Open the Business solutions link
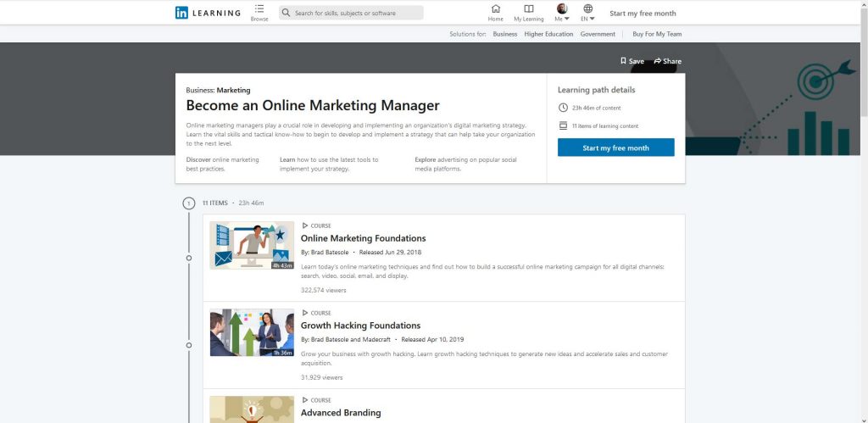The width and height of the screenshot is (868, 423). tap(505, 34)
